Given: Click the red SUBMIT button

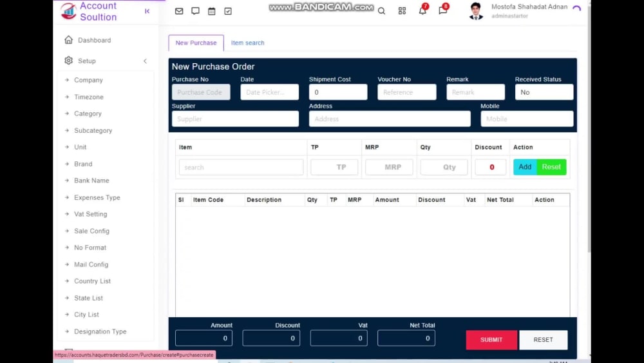Looking at the screenshot, I should (x=491, y=340).
